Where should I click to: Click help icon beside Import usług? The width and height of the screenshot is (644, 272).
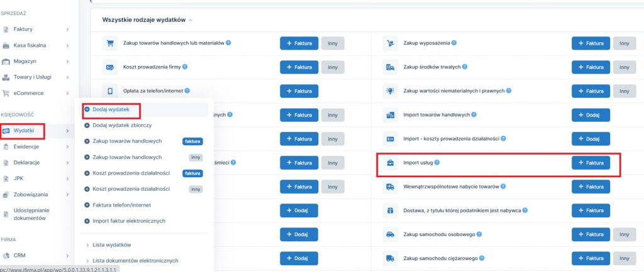tap(437, 163)
